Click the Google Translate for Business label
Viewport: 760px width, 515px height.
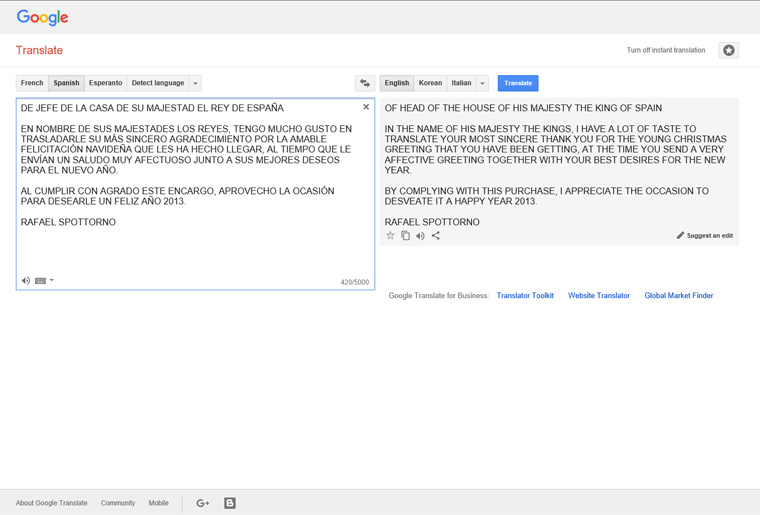(x=439, y=296)
